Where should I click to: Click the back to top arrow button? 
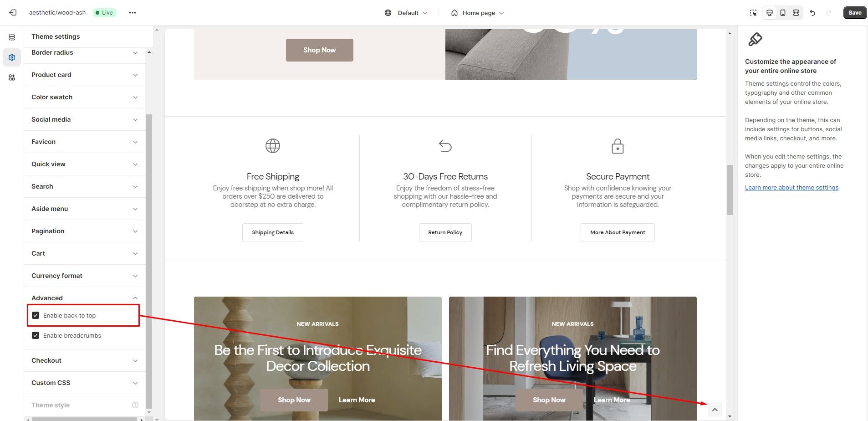tap(715, 410)
